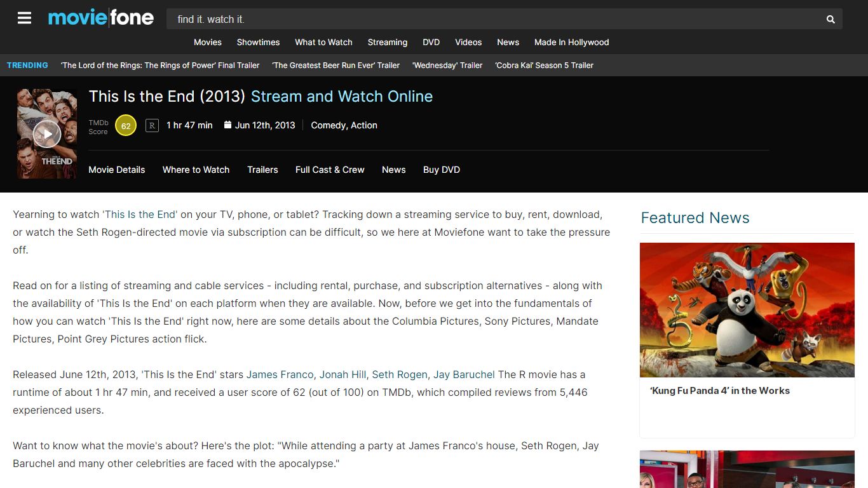Switch to the movie's News tab

click(394, 170)
